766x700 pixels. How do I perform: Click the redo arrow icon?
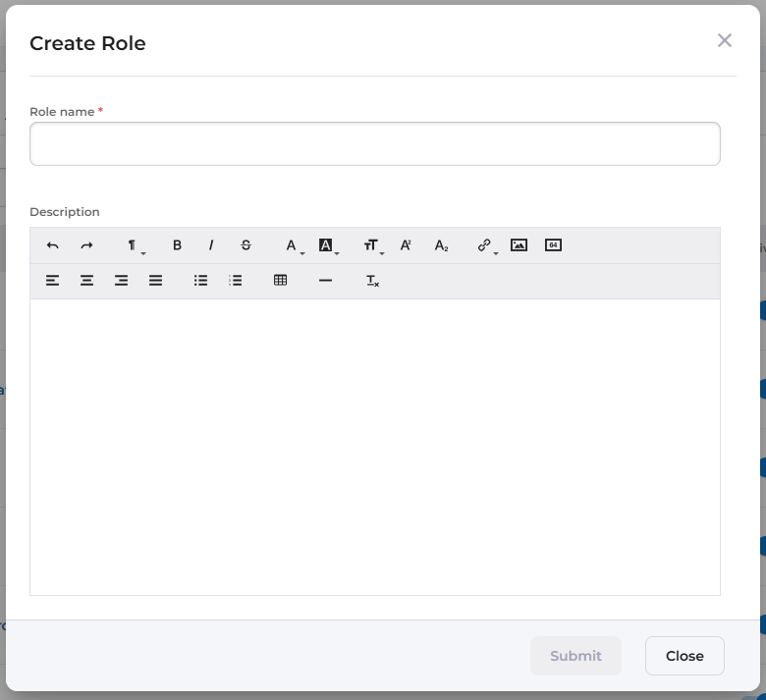86,245
